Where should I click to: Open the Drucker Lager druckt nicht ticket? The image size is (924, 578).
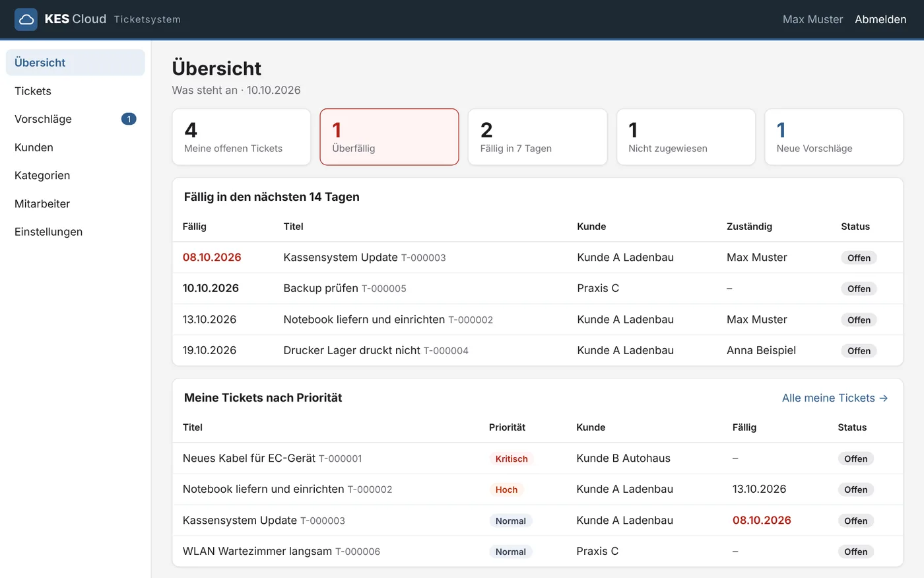352,351
